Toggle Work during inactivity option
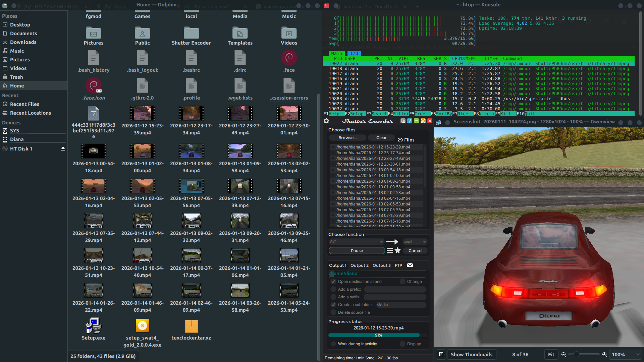The width and height of the screenshot is (644, 362). (x=333, y=344)
